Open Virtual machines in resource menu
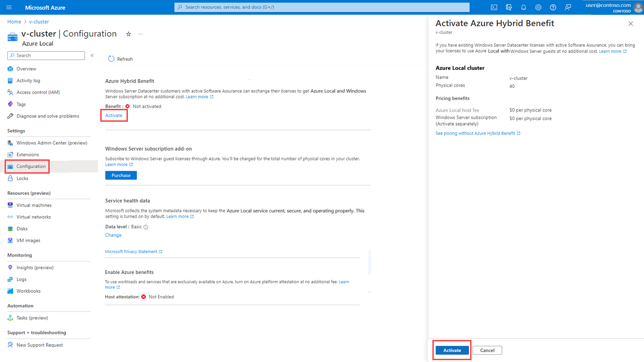The image size is (644, 362). click(34, 205)
